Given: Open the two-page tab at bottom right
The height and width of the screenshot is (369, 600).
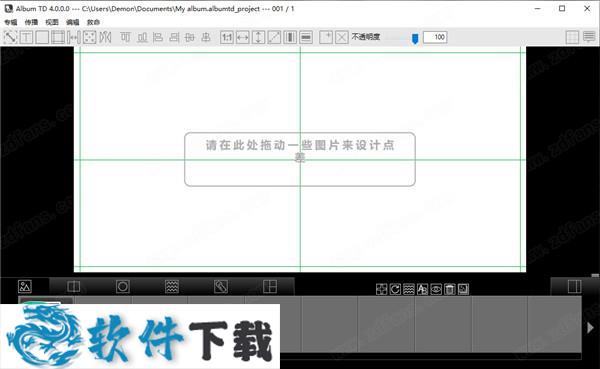Looking at the screenshot, I should click(575, 286).
